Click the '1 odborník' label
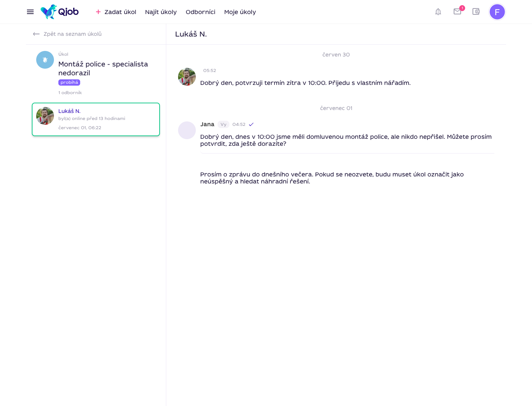Screen dimensions: 532x406 tap(70, 93)
